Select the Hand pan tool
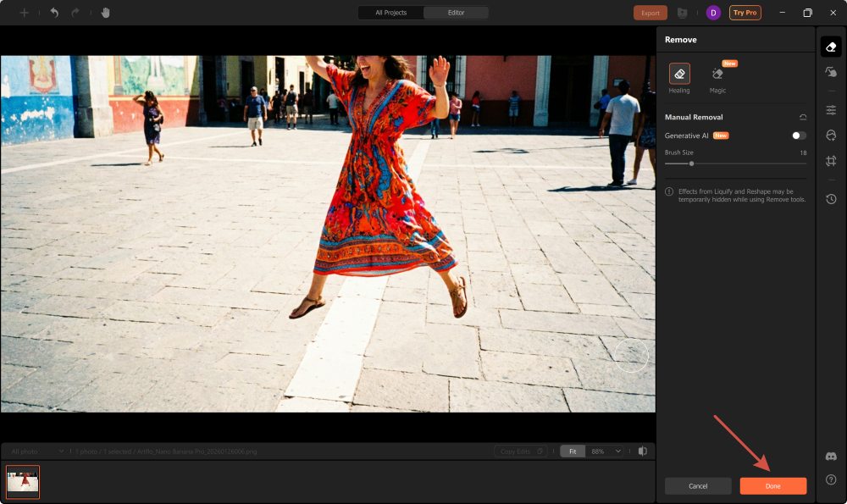The width and height of the screenshot is (847, 504). [106, 13]
